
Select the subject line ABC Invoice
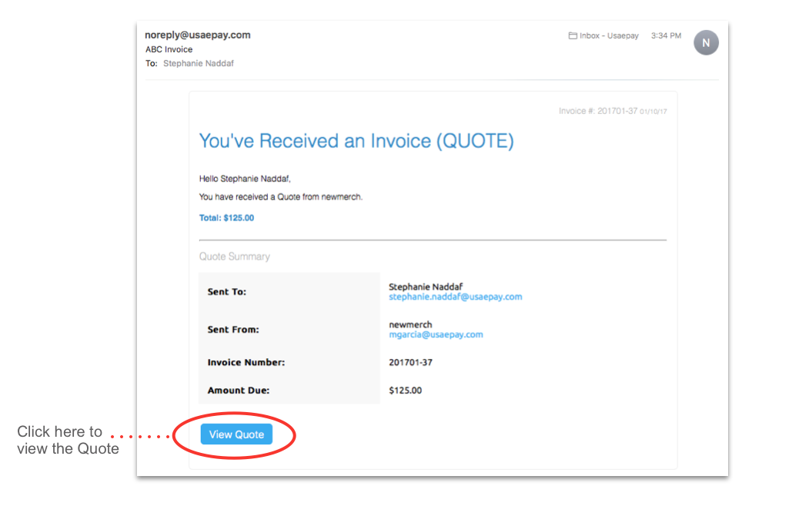169,49
